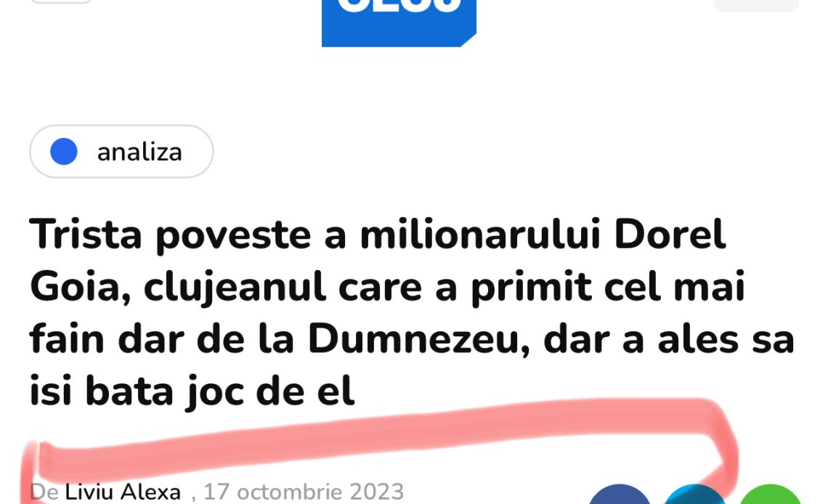Click the name 'Alexa' in the byline
Screen dimensions: 828x504
coord(151,492)
